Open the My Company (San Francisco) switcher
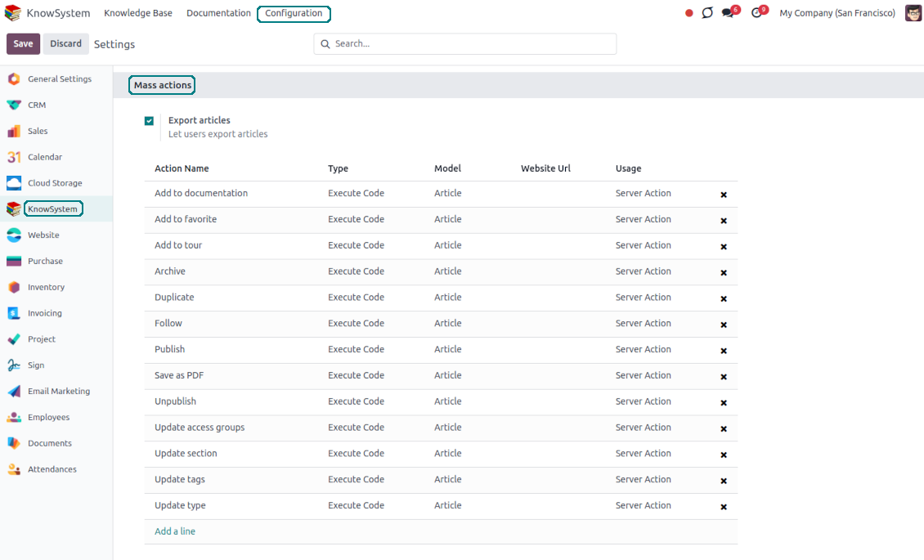 coord(837,13)
